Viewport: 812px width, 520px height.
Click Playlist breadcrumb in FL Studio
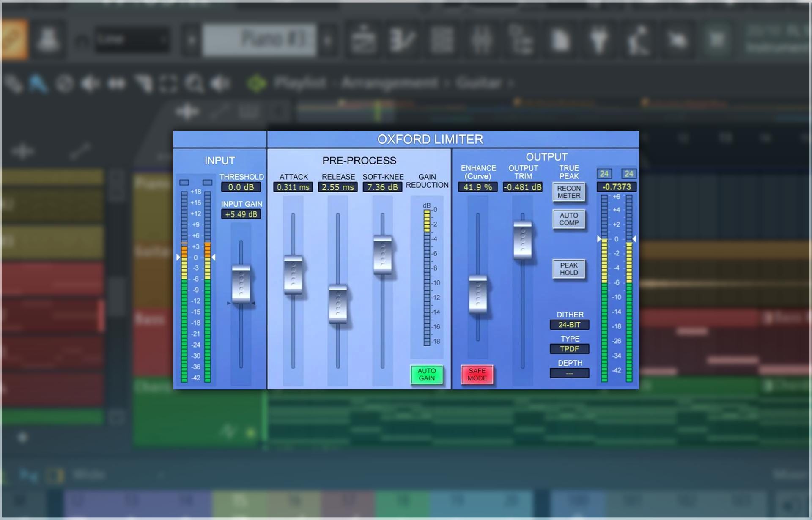[300, 83]
